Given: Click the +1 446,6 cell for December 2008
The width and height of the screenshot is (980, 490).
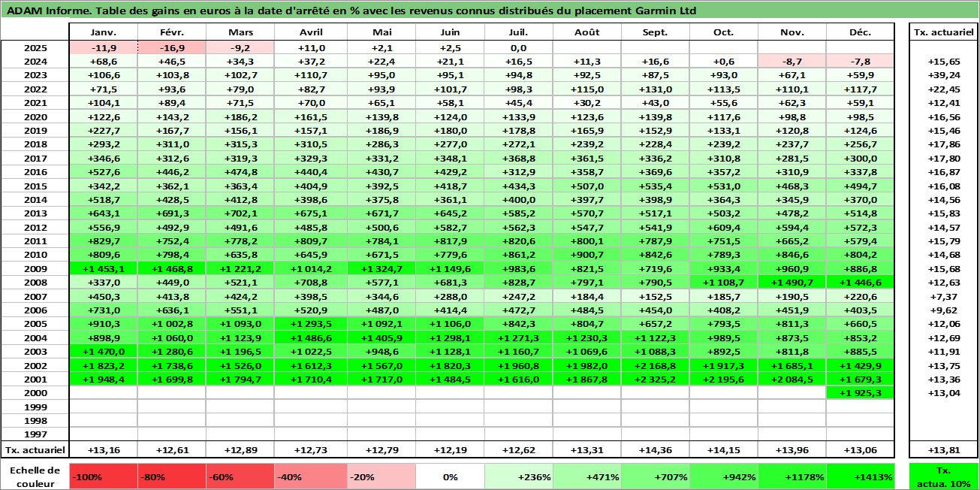Looking at the screenshot, I should coord(861,282).
